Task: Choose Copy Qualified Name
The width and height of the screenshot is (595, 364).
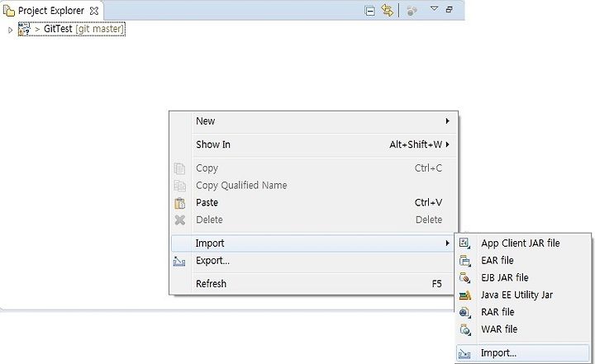Action: pos(314,186)
